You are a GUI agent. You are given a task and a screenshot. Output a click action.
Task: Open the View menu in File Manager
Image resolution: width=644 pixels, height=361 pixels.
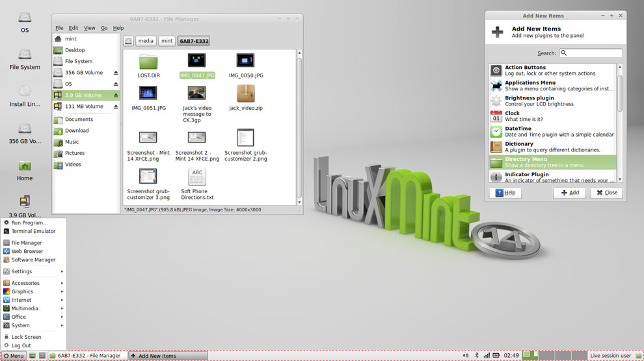90,28
